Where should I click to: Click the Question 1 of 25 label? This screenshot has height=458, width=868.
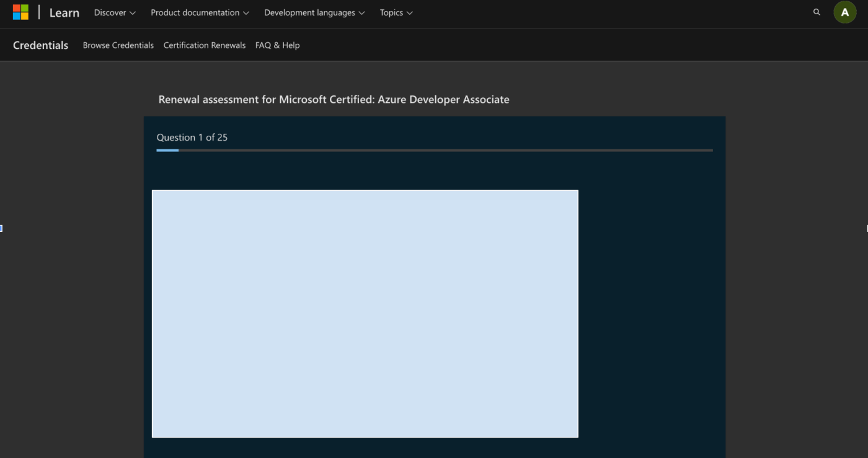tap(192, 138)
